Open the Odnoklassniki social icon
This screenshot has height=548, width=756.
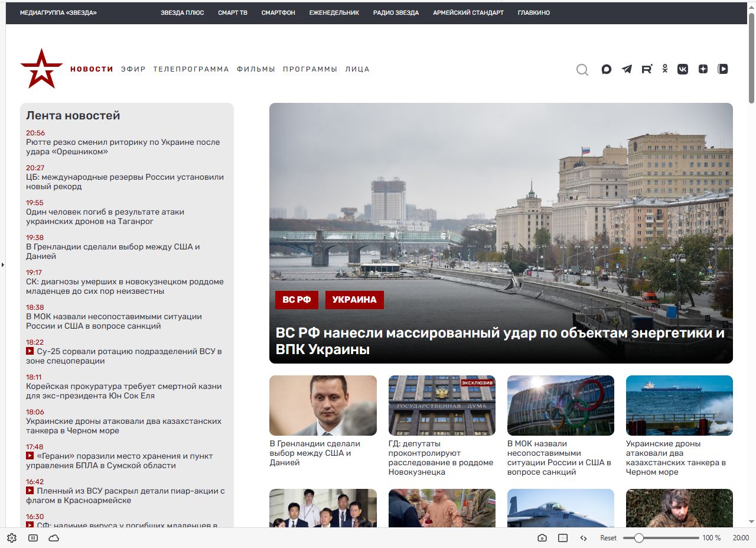665,69
